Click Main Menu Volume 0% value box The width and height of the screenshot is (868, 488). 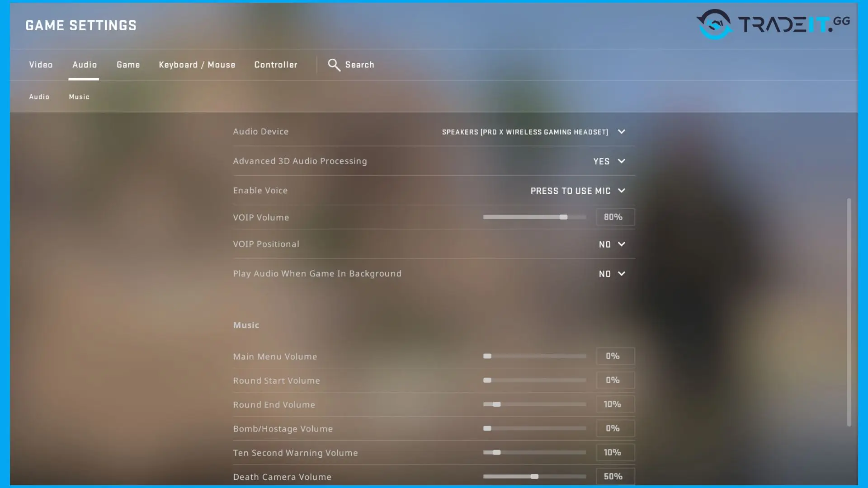click(615, 356)
